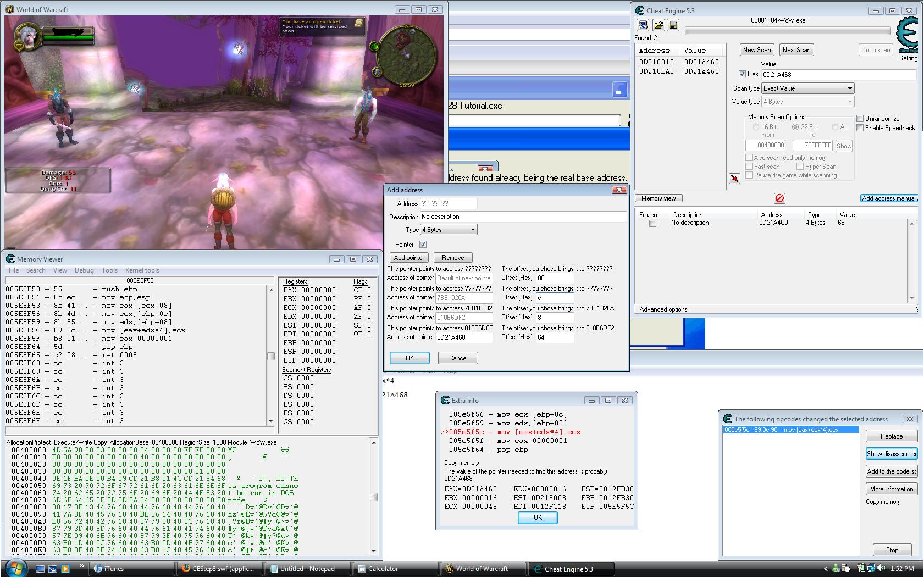924x577 pixels.
Task: Click OK in the Extra info window
Action: point(538,518)
